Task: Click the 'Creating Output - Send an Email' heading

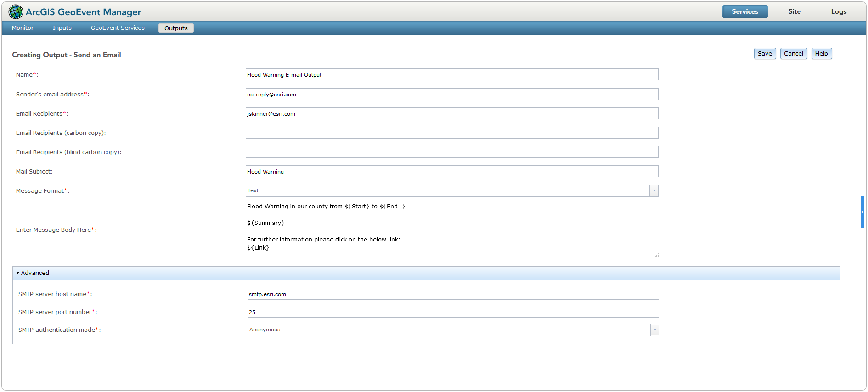Action: click(x=67, y=55)
